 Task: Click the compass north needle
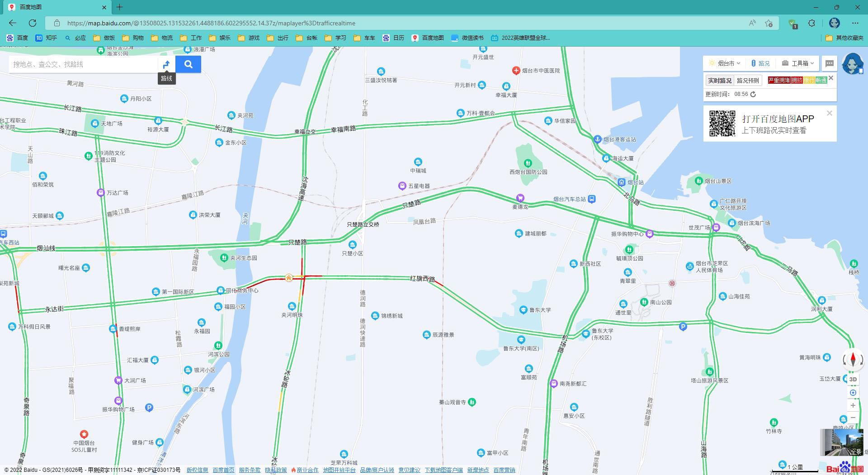point(853,359)
